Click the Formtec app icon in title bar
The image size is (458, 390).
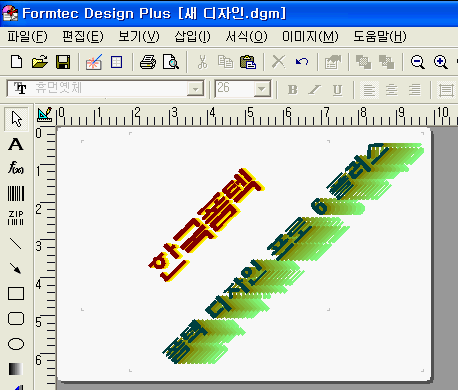coord(10,13)
